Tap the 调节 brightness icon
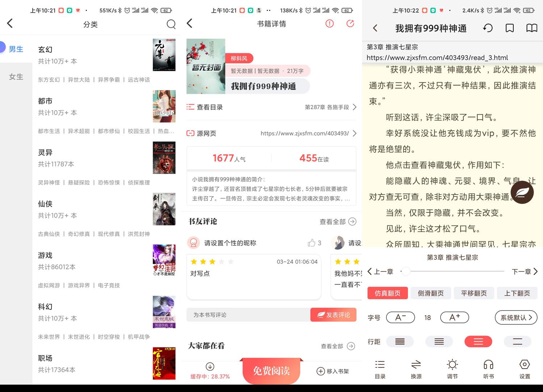Screen dimensions: 543x392 tap(452, 369)
